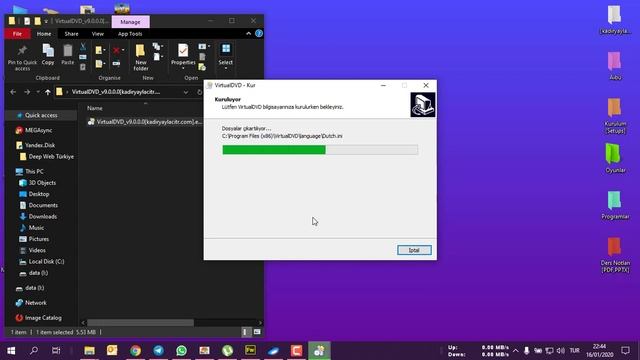Collapse the ribbon with the chevron

pos(248,33)
